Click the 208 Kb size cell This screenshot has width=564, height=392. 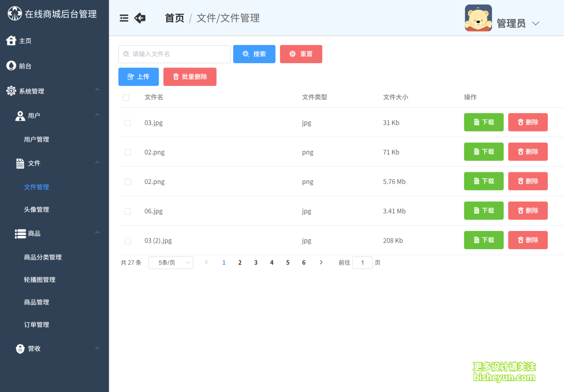[393, 241]
